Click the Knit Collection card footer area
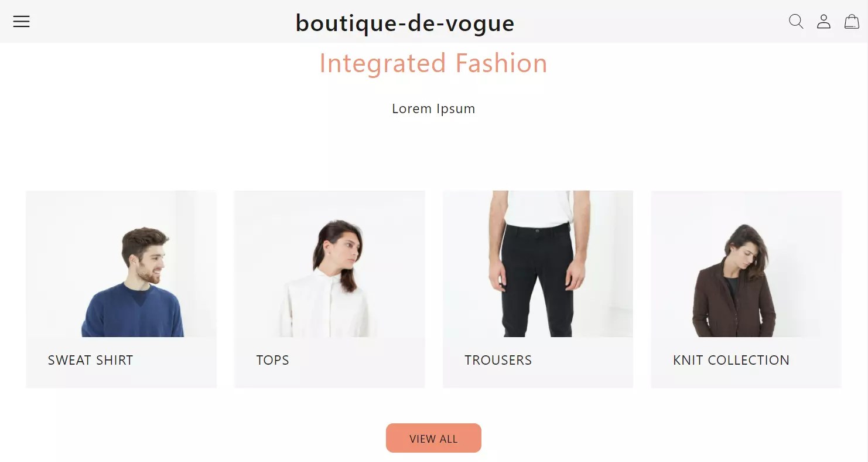The image size is (868, 462). point(746,362)
